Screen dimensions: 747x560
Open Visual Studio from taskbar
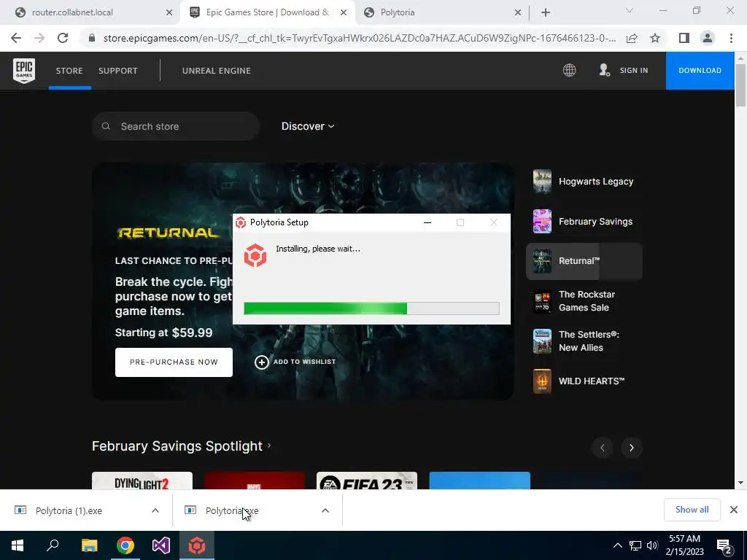click(x=161, y=545)
